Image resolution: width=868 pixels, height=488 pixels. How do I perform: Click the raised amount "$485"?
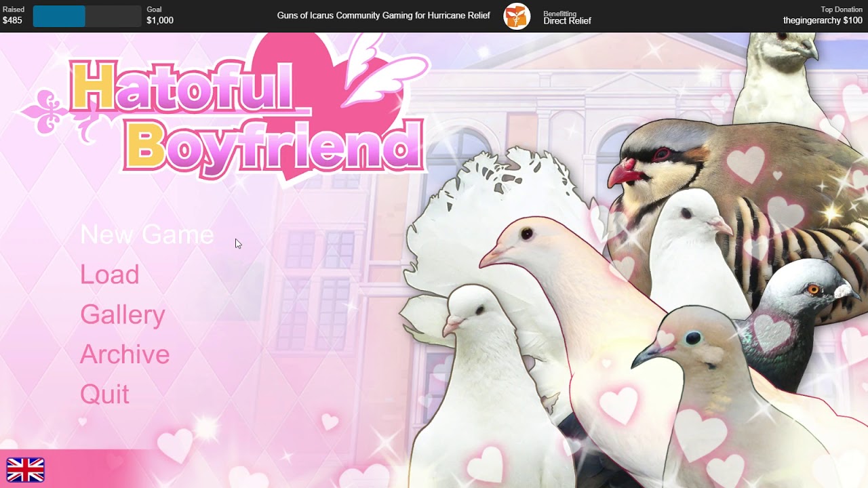(12, 20)
